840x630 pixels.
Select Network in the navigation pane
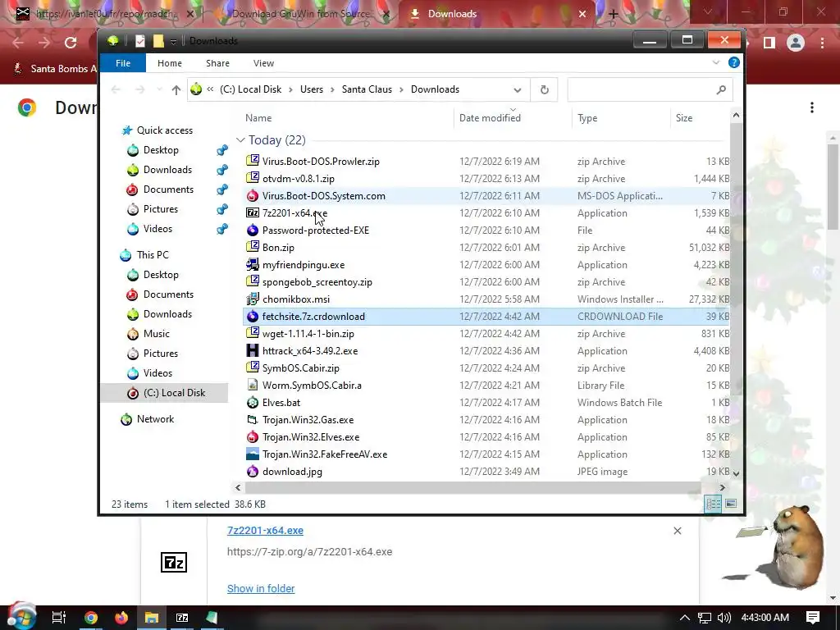[155, 419]
